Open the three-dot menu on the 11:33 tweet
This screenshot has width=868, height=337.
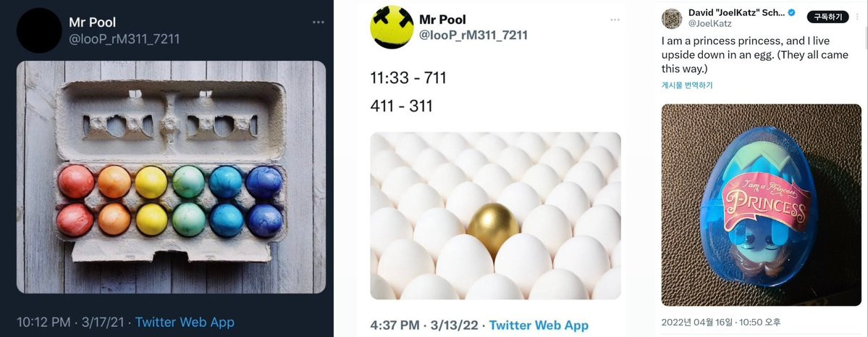615,20
